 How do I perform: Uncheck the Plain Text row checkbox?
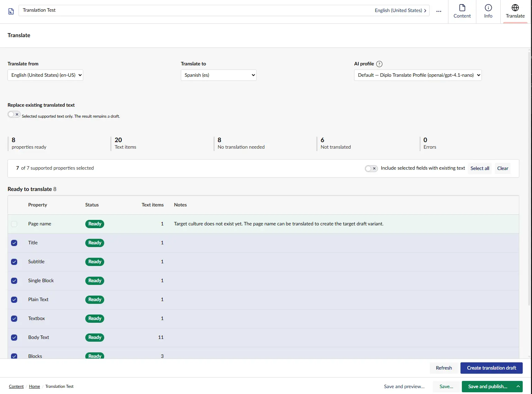[x=14, y=300]
